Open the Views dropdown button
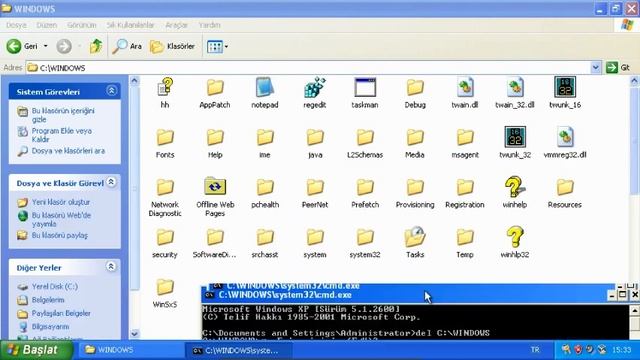Viewport: 640px width, 360px height. [217, 47]
